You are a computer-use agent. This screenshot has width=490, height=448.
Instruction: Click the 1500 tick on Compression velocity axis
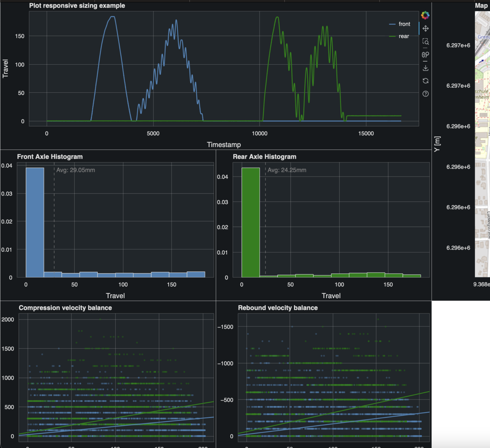coord(8,348)
